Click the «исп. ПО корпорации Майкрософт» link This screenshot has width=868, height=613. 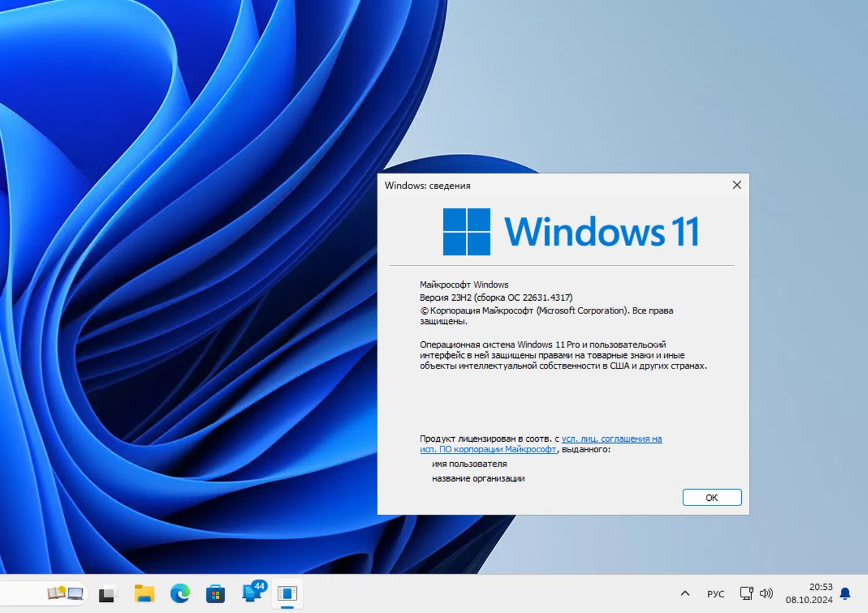tap(487, 449)
